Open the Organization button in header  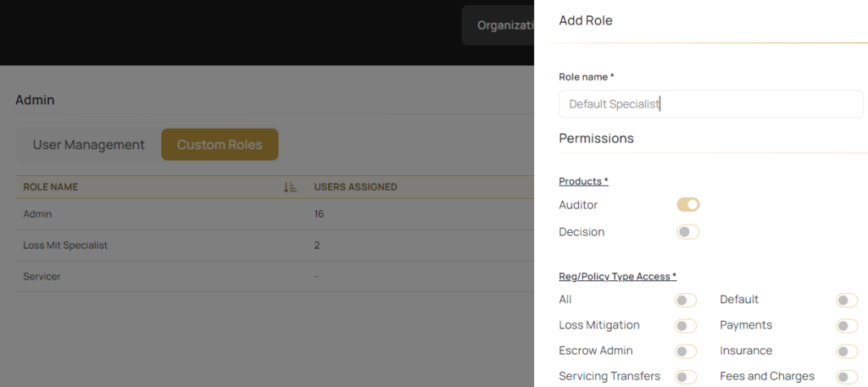tap(500, 25)
